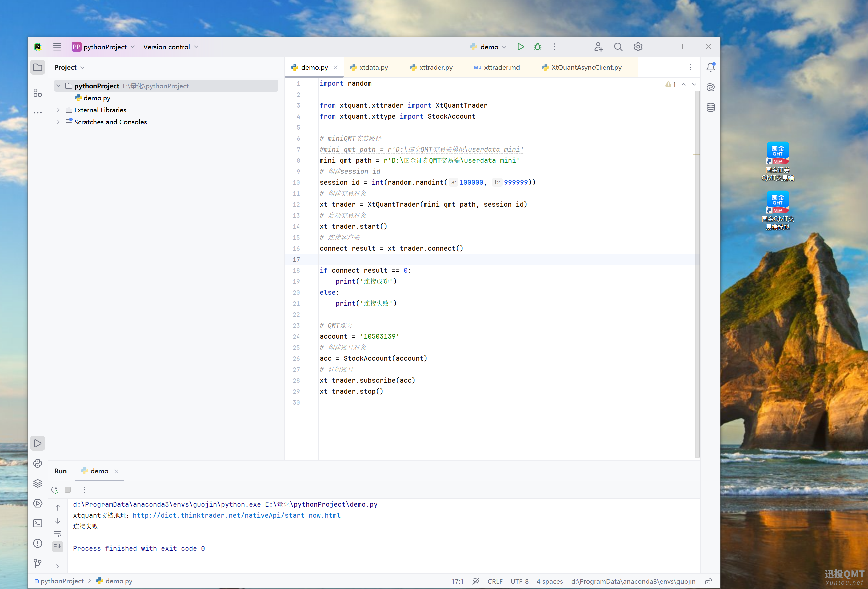Open the Structure tool window
Viewport: 868px width, 589px height.
click(38, 93)
